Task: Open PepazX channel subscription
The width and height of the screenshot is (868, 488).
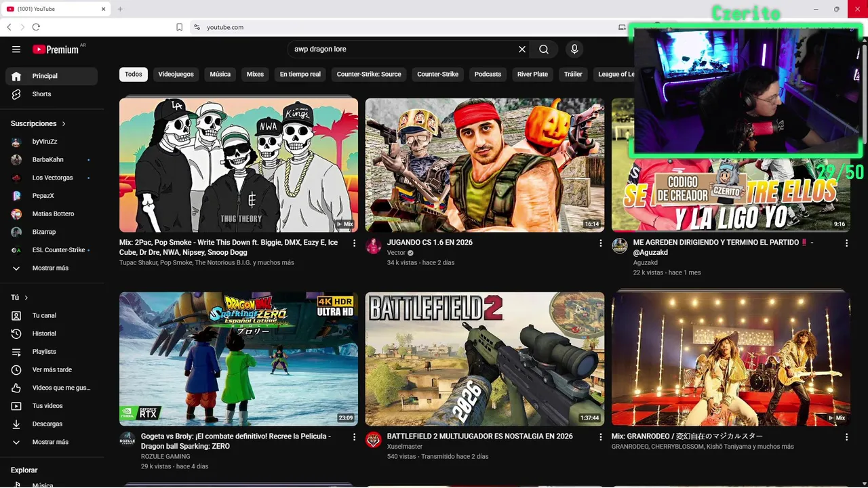Action: [52, 196]
